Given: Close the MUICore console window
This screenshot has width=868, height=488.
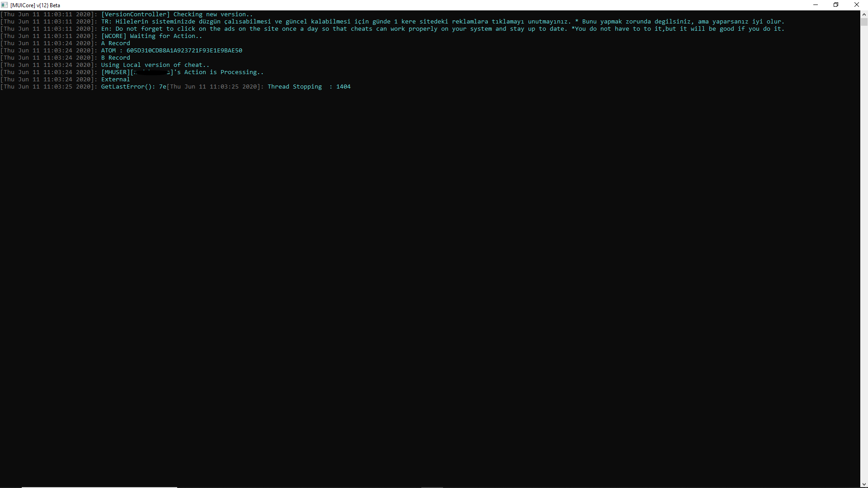Looking at the screenshot, I should [x=857, y=5].
